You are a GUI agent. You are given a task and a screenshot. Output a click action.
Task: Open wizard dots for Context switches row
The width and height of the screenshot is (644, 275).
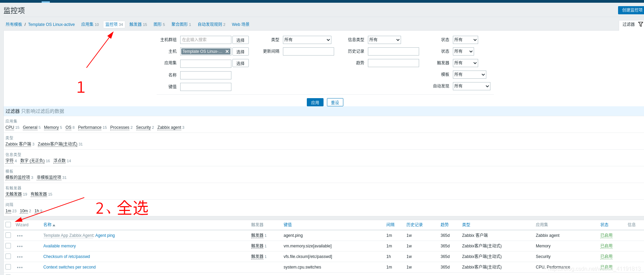(20, 268)
